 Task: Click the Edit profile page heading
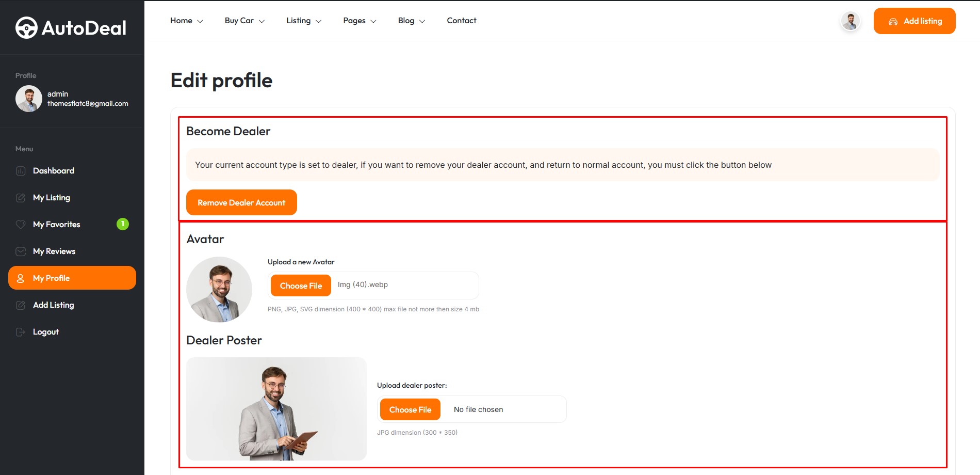tap(221, 81)
